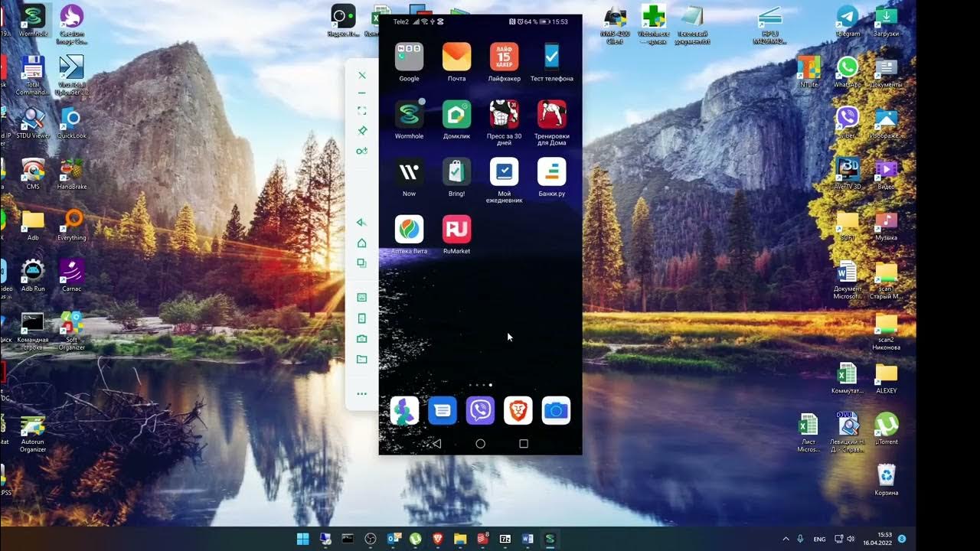Launch the Лайфхакер app
Screen dimensions: 980x551
[x=504, y=57]
